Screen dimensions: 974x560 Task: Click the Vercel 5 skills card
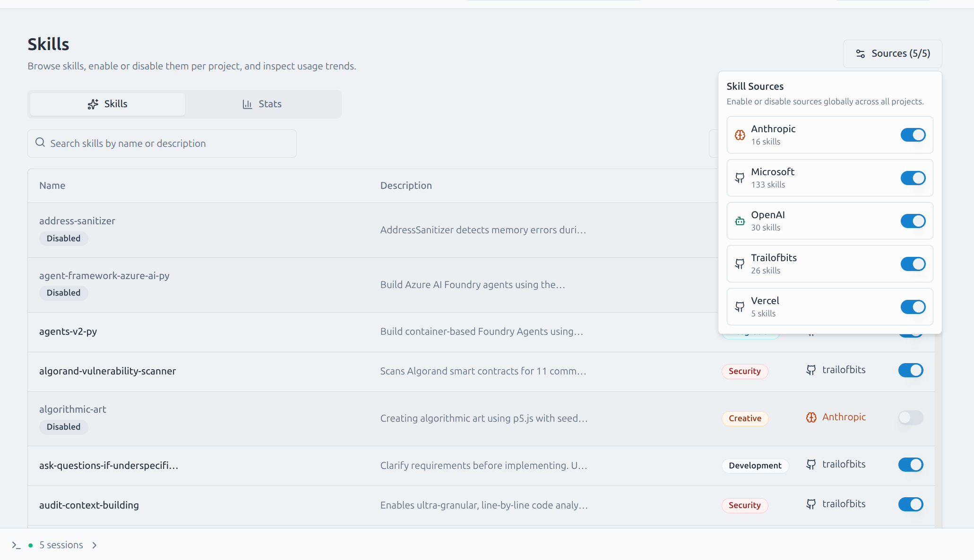point(830,307)
